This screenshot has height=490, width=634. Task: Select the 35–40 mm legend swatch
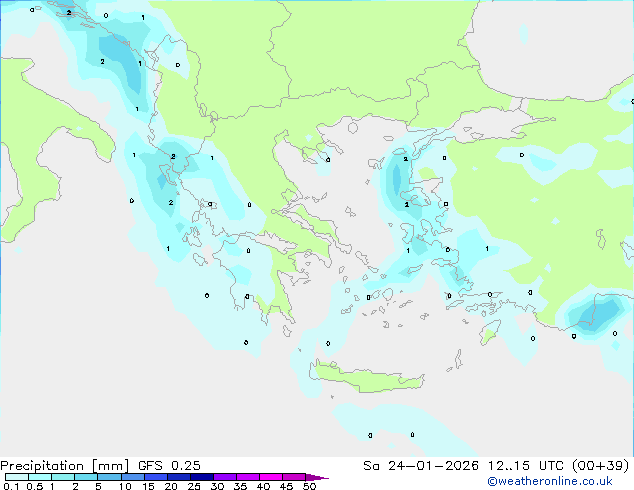(247, 477)
